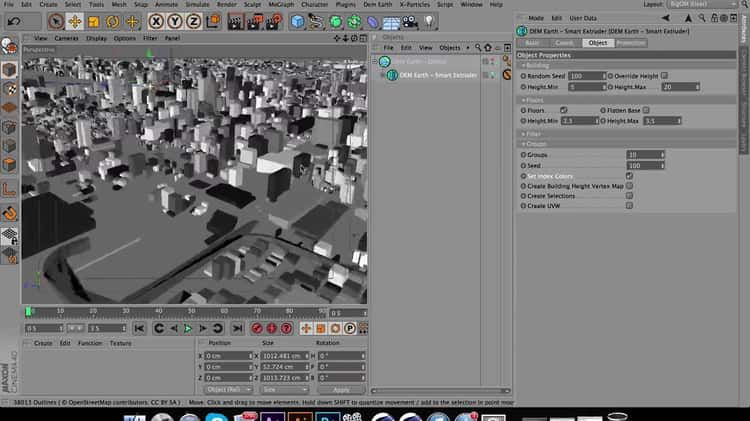The image size is (750, 421).
Task: Open the viewport Display menu
Action: (96, 38)
